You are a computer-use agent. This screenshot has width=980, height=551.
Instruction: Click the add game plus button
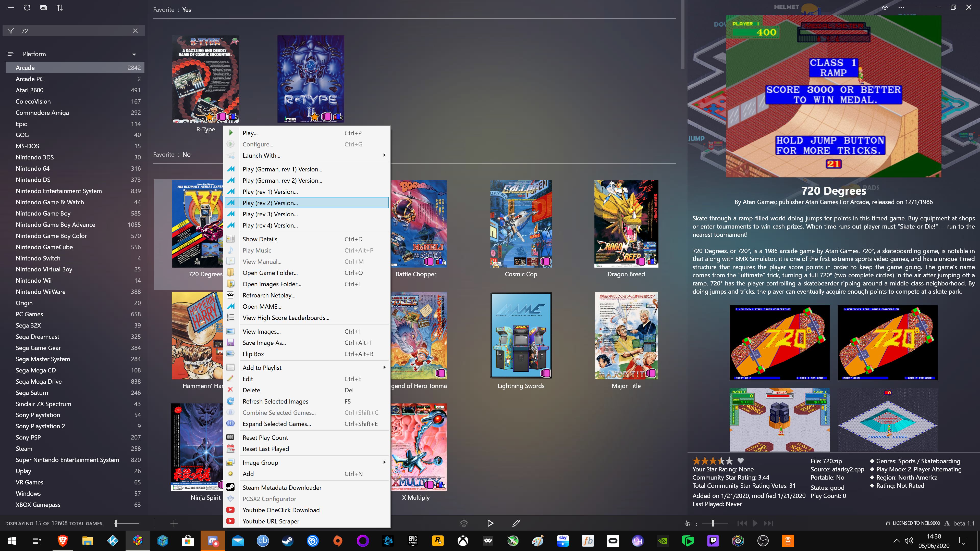[x=174, y=524]
